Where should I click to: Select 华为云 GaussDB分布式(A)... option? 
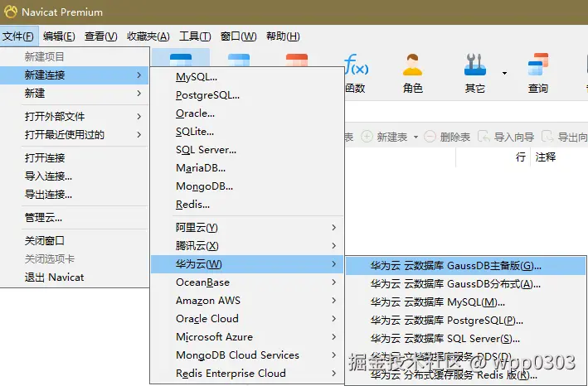(465, 284)
